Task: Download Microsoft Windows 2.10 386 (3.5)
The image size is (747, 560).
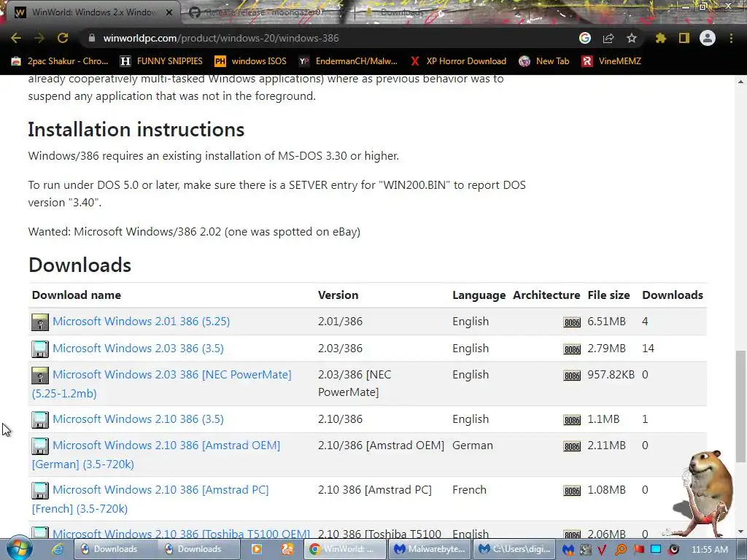Action: pyautogui.click(x=138, y=419)
